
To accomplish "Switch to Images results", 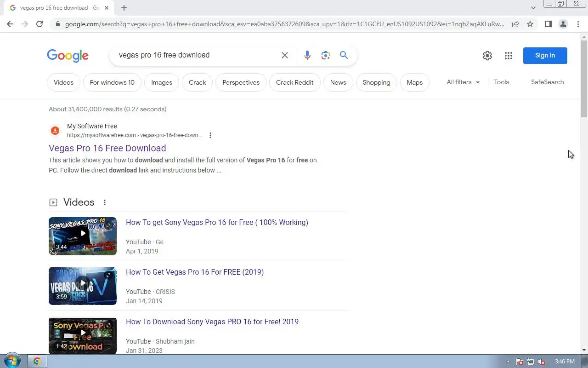I will point(162,82).
